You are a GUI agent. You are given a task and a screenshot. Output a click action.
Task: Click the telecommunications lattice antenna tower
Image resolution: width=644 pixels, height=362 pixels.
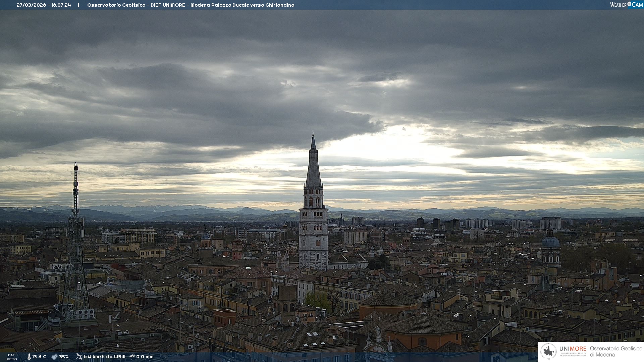tap(76, 241)
